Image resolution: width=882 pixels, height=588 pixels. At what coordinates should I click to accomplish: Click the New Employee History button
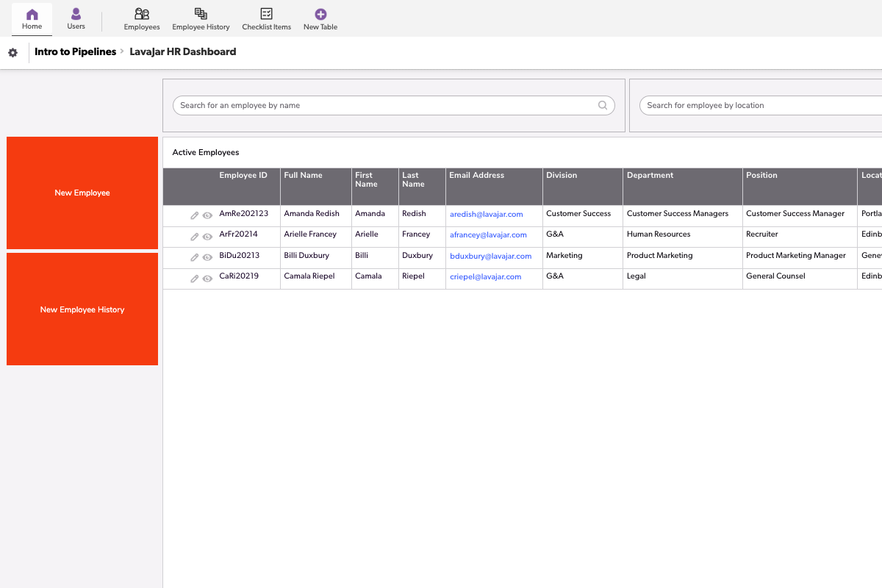tap(82, 309)
